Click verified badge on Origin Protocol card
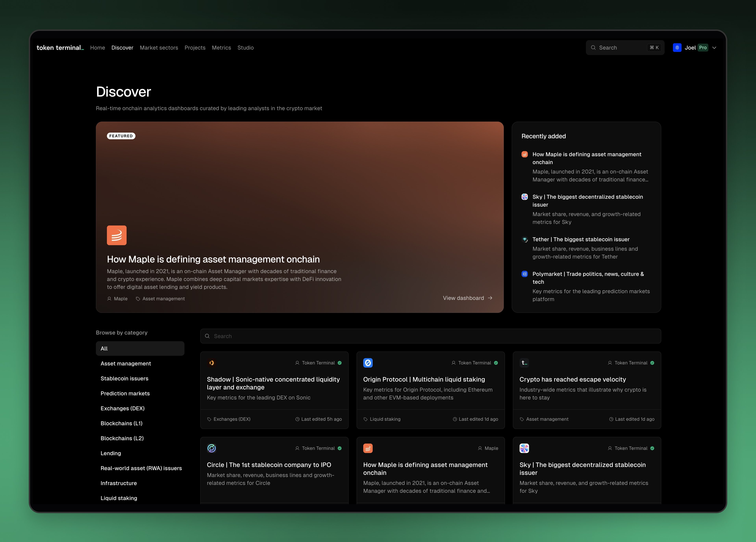Viewport: 756px width, 542px height. point(496,363)
